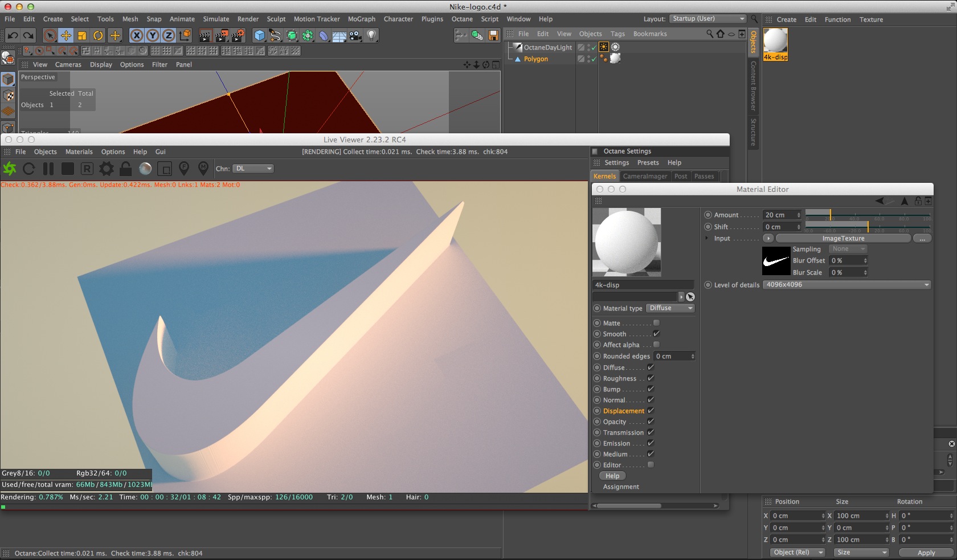Add a Camera object
957x560 pixels.
(355, 35)
